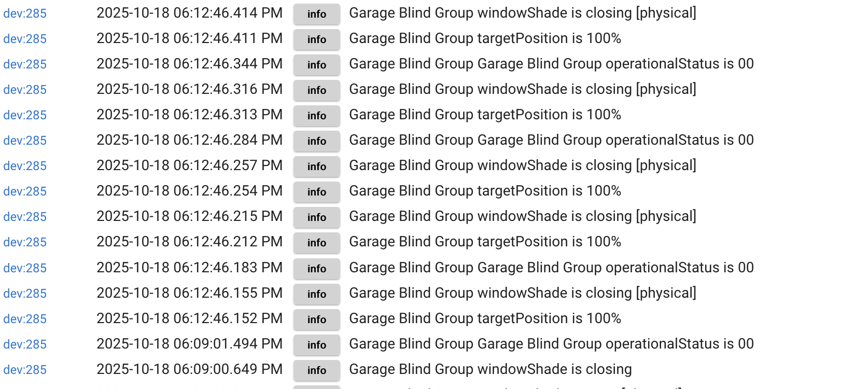This screenshot has width=868, height=389.
Task: Open dev:285 link for the 06:12:46.411 entry
Action: [25, 39]
